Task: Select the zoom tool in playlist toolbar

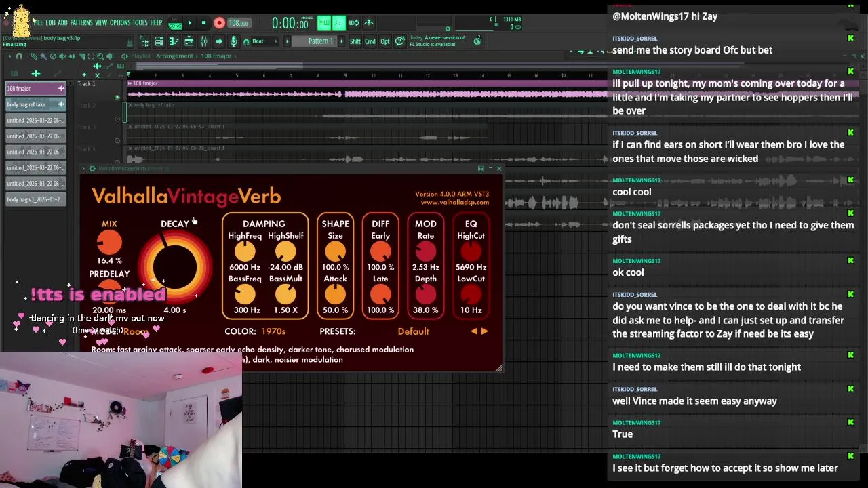Action: tap(100, 56)
